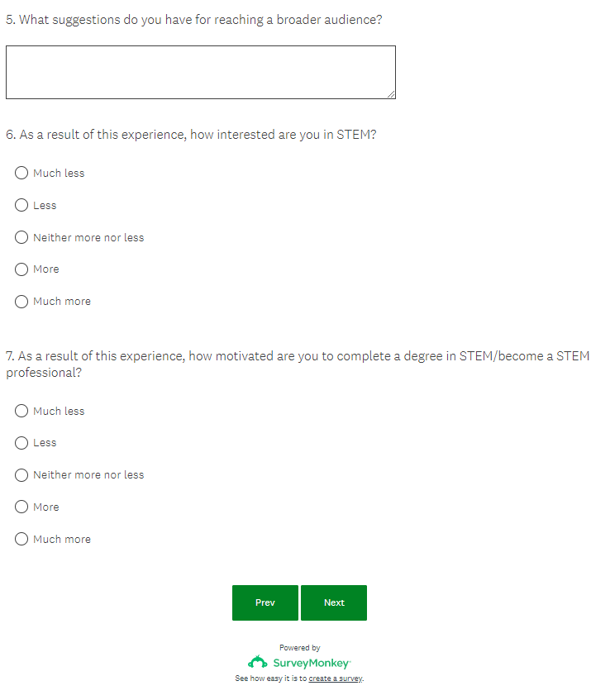Click 'Much more' label text in question 6
Viewport: 610px width, 700px height.
coord(62,302)
